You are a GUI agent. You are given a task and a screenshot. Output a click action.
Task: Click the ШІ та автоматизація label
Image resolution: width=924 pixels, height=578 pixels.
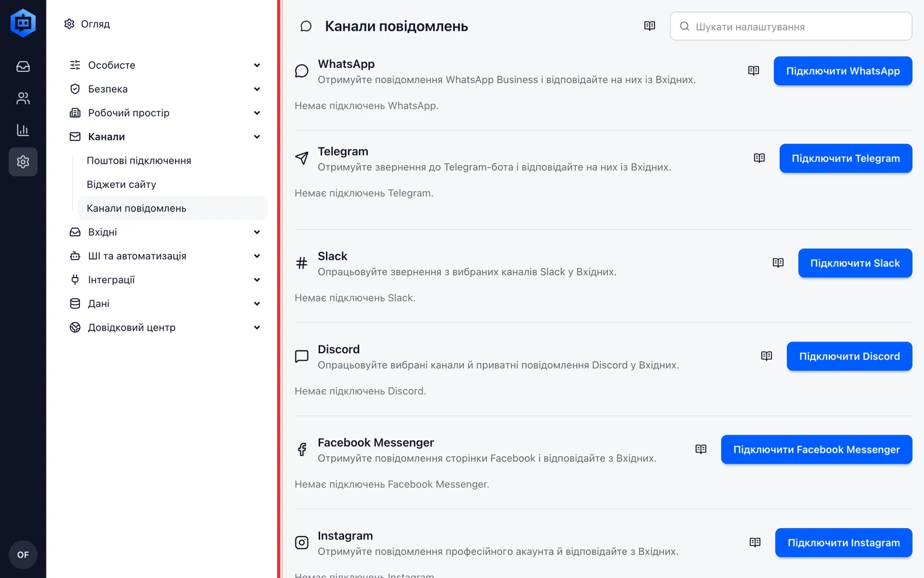click(x=137, y=256)
